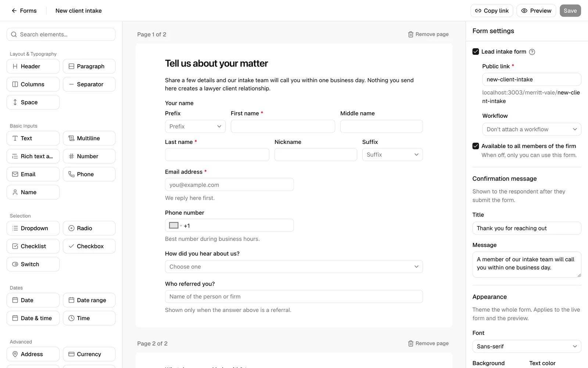Viewport: 588px width, 368px height.
Task: Add a Time element
Action: point(89,318)
